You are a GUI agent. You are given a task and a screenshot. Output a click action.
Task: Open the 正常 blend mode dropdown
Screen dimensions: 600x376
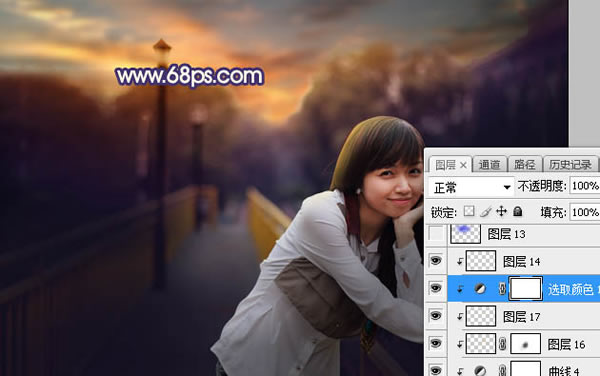tap(471, 187)
